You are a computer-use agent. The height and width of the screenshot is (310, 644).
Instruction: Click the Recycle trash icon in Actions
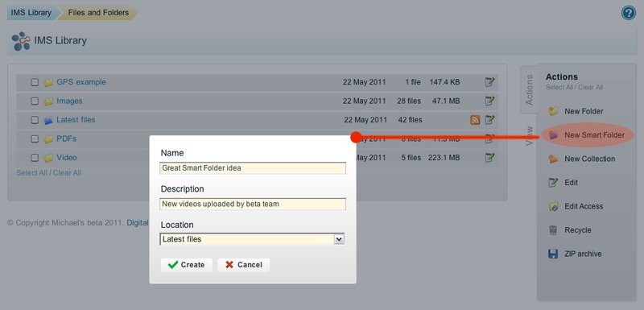pyautogui.click(x=553, y=230)
